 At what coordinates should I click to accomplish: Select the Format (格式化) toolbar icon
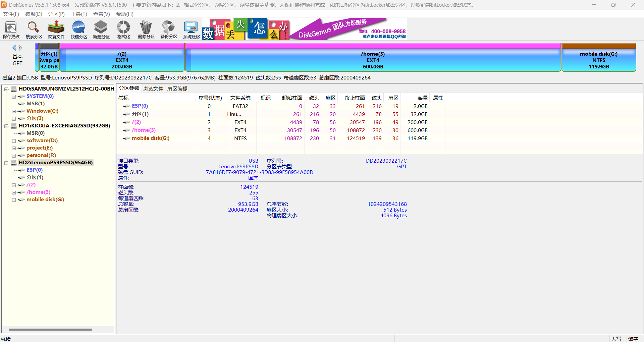(123, 30)
